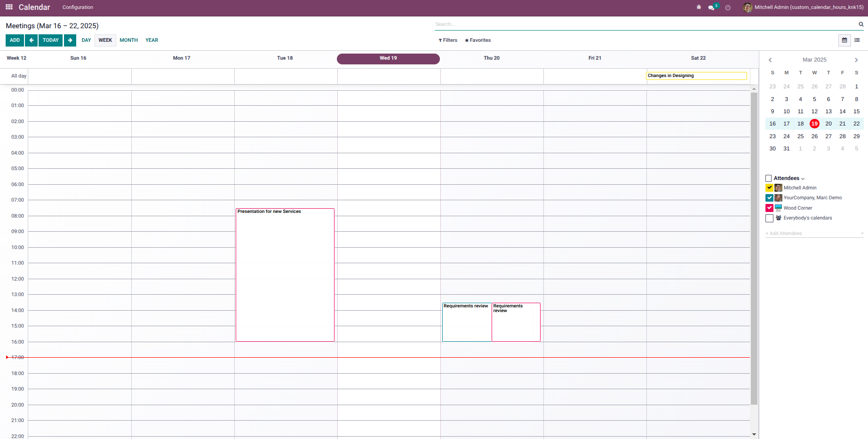Click the calendar vertical scrollbar
The width and height of the screenshot is (868, 439).
[754, 248]
